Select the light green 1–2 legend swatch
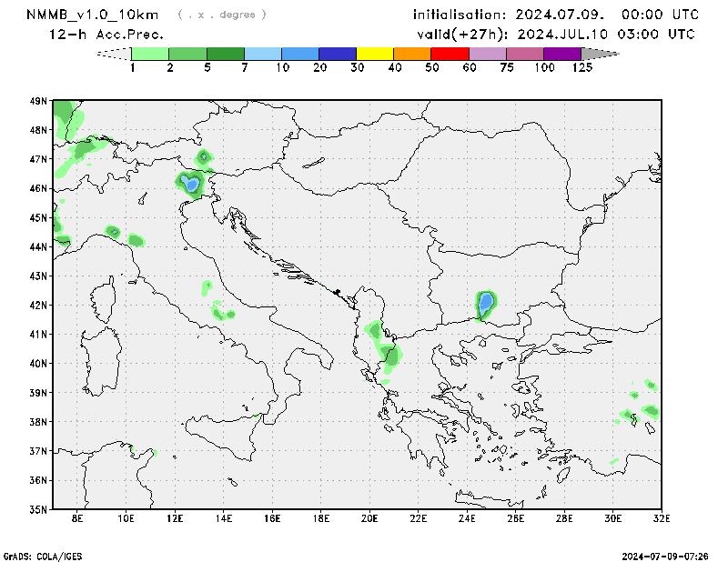The image size is (728, 562). 150,55
